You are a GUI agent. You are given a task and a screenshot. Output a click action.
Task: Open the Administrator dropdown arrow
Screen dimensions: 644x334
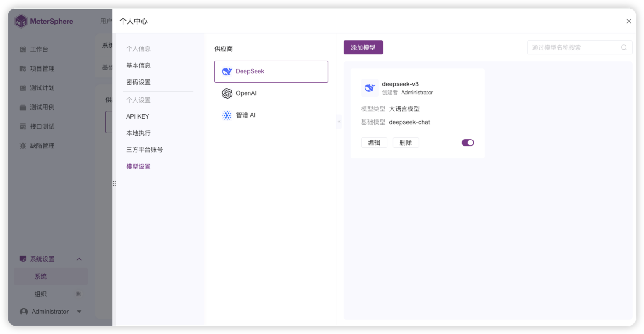coord(79,312)
